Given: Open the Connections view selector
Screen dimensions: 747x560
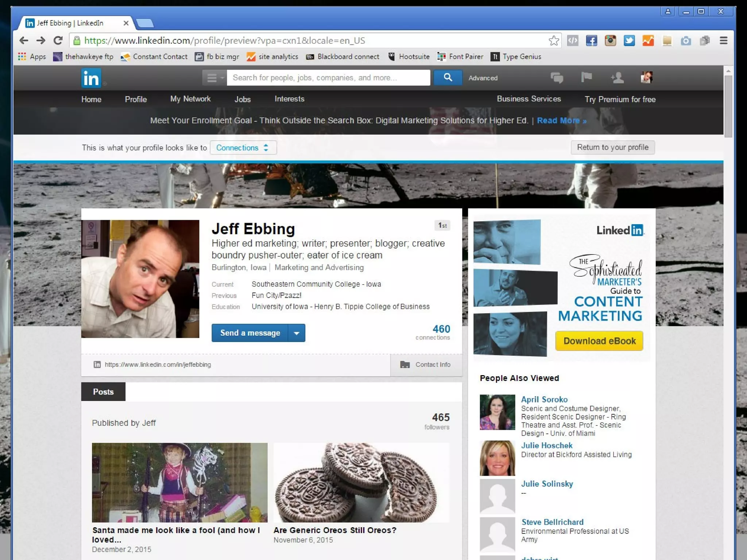Looking at the screenshot, I should click(x=243, y=148).
